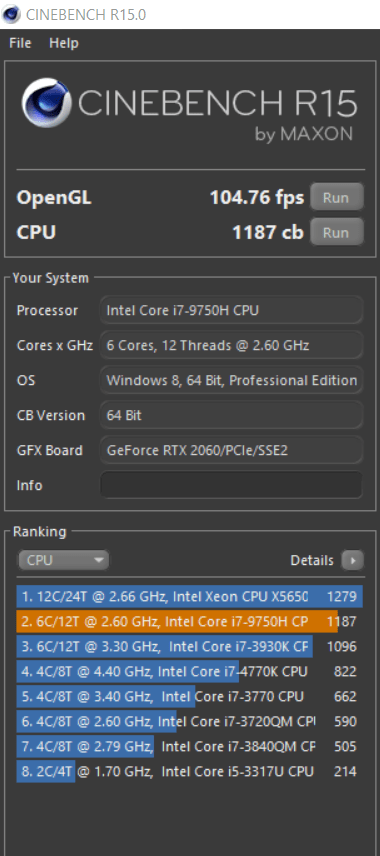Viewport: 380px width, 856px height.
Task: Click the Cores x GHz field
Action: click(x=231, y=345)
